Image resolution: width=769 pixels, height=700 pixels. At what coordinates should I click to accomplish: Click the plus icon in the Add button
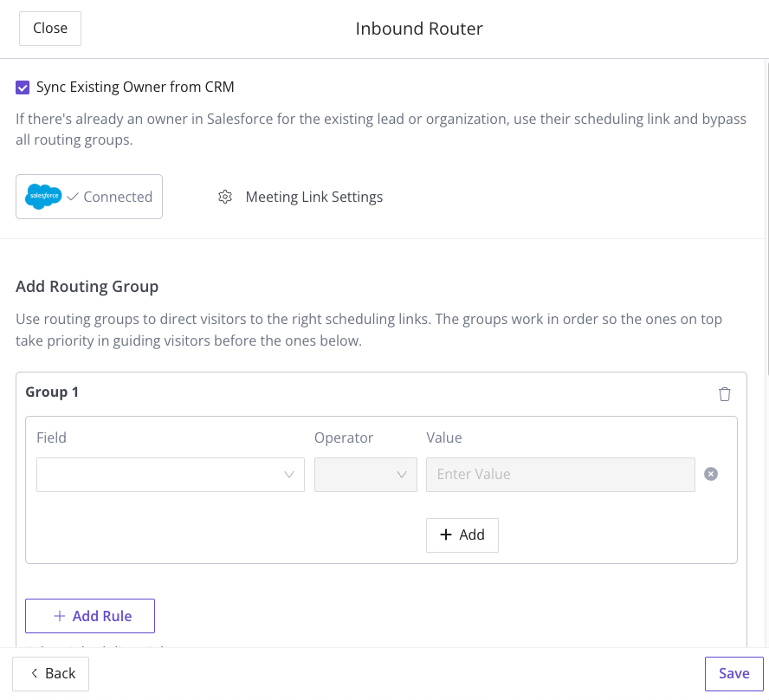pyautogui.click(x=446, y=535)
